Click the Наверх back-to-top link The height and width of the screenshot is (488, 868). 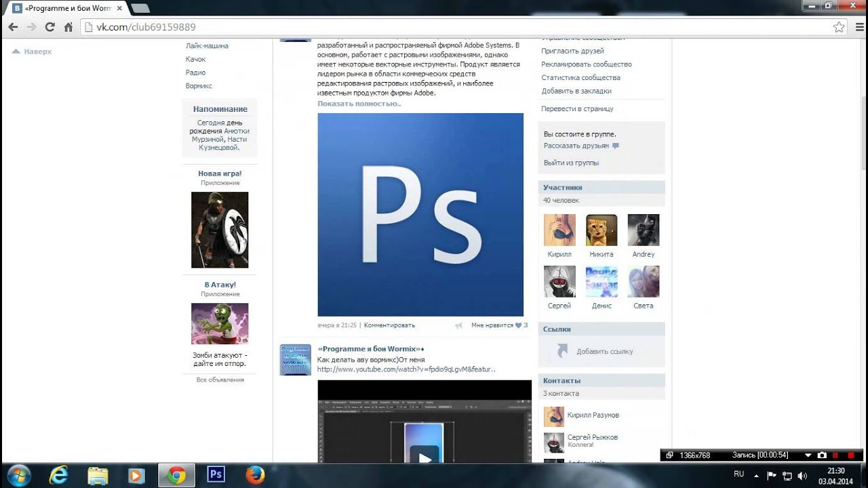[x=32, y=52]
